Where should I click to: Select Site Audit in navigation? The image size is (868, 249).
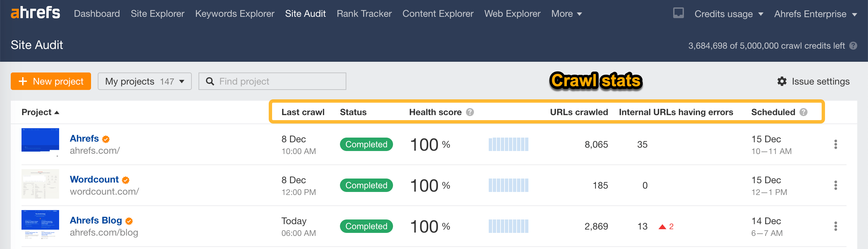click(305, 14)
